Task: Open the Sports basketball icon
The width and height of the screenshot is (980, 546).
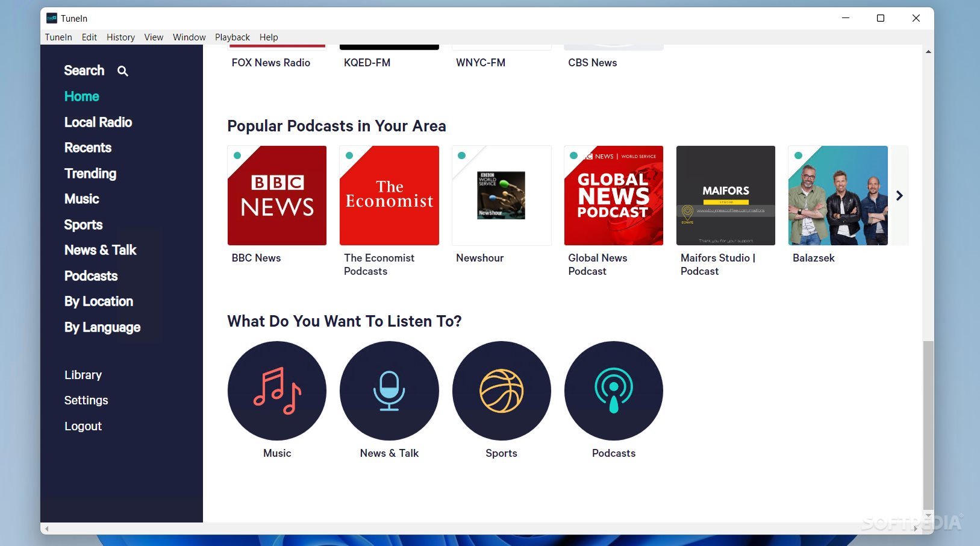Action: (501, 391)
